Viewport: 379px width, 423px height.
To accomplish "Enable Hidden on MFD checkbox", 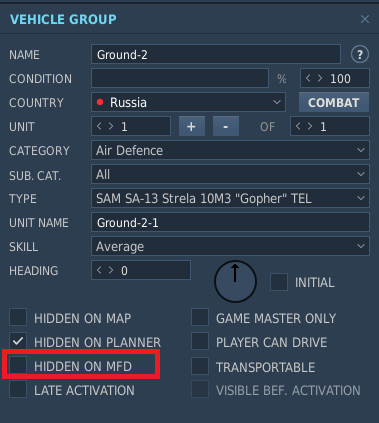I will pos(18,365).
